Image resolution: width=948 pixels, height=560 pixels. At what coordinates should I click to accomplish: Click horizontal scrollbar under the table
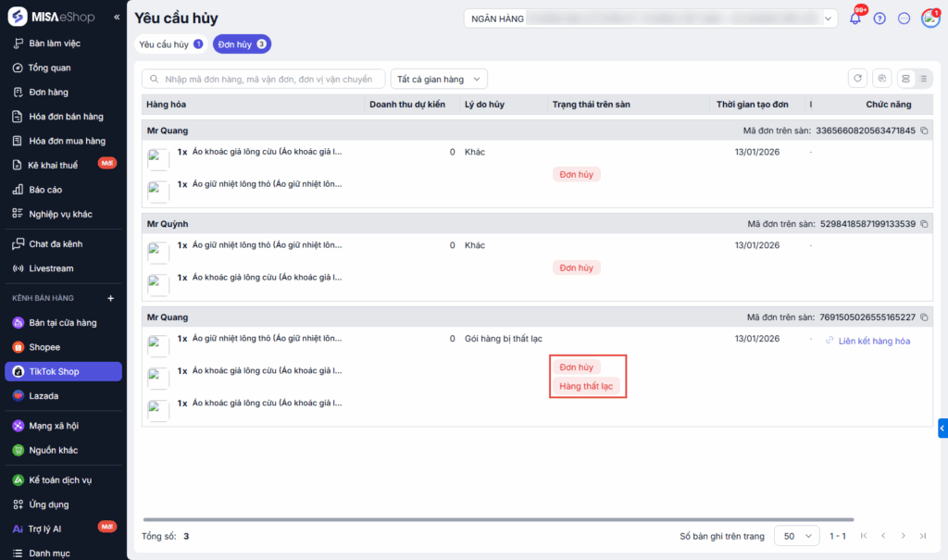498,519
